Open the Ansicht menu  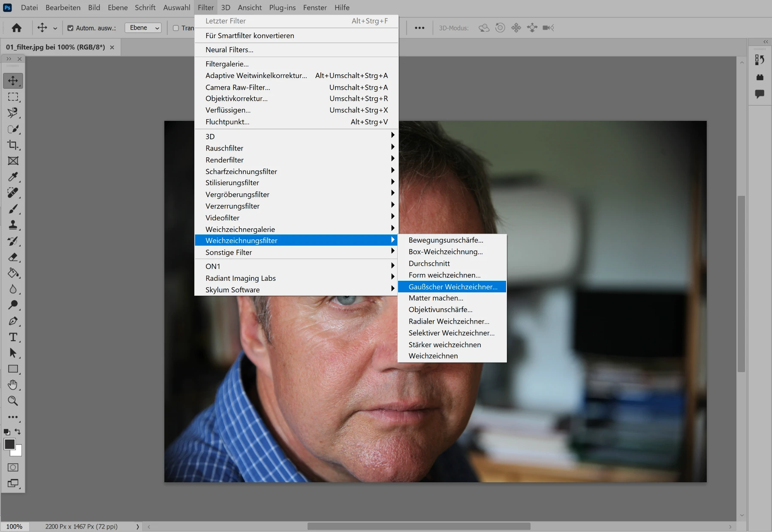pyautogui.click(x=250, y=8)
